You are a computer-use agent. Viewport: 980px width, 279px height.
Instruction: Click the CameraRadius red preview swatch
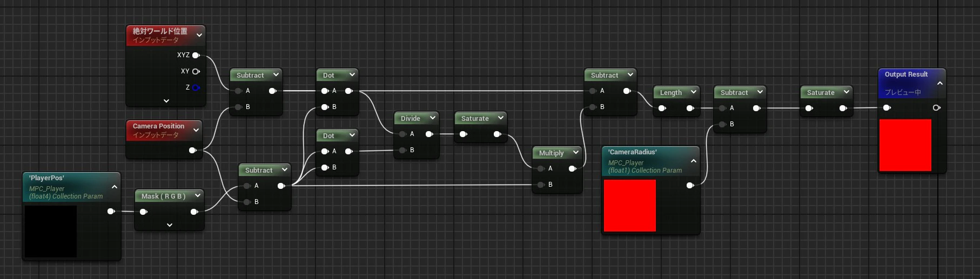click(630, 206)
